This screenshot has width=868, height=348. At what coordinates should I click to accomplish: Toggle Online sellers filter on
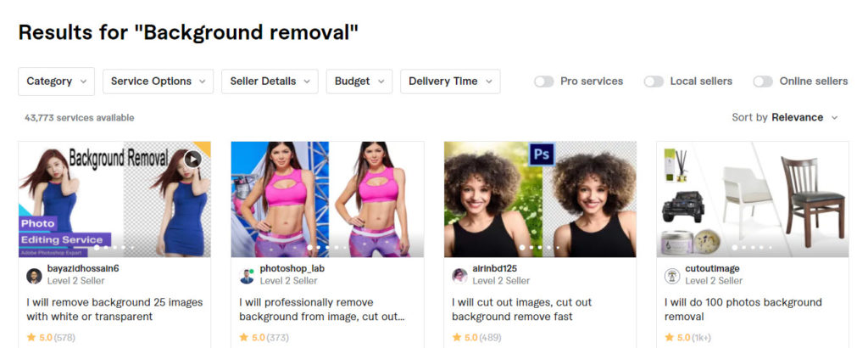[x=763, y=81]
